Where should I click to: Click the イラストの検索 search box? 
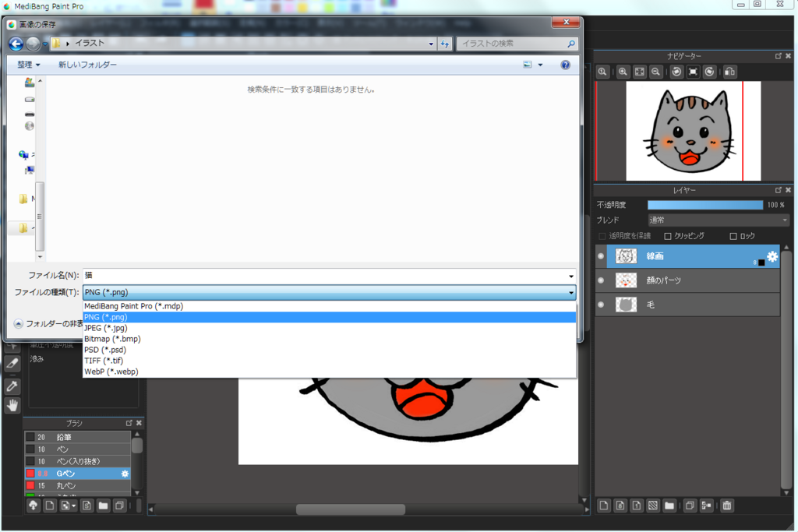click(x=517, y=44)
